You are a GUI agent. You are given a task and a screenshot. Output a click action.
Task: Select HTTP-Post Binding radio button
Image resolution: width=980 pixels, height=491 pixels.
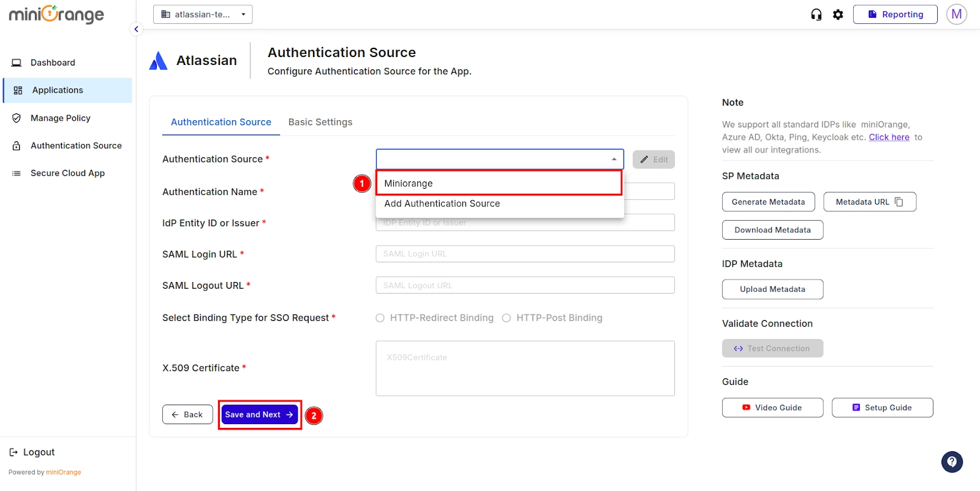click(x=506, y=318)
